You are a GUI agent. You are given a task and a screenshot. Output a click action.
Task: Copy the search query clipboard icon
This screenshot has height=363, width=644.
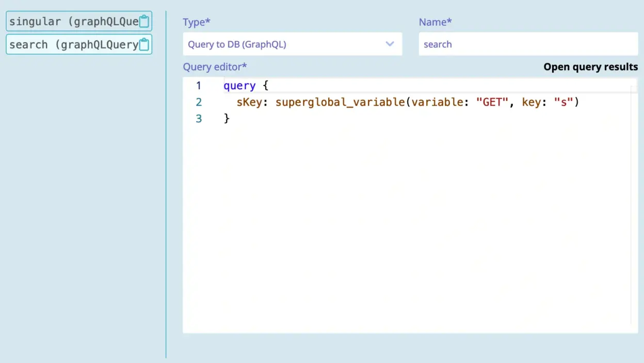pyautogui.click(x=144, y=45)
